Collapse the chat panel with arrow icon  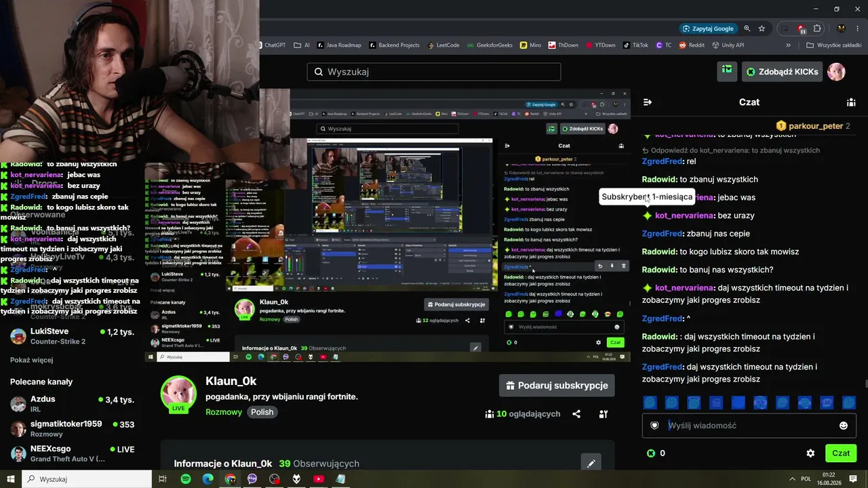coord(648,102)
